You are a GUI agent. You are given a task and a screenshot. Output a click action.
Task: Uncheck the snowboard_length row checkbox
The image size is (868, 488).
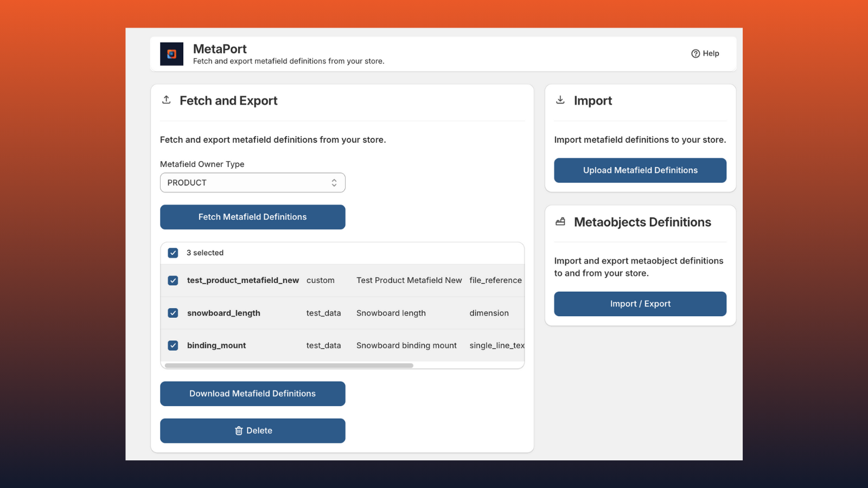[173, 313]
